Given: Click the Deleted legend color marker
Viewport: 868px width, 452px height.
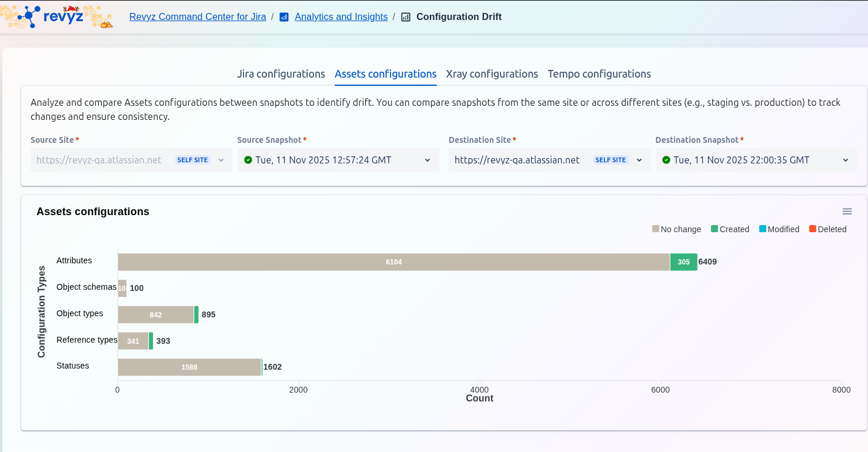Looking at the screenshot, I should (x=813, y=229).
